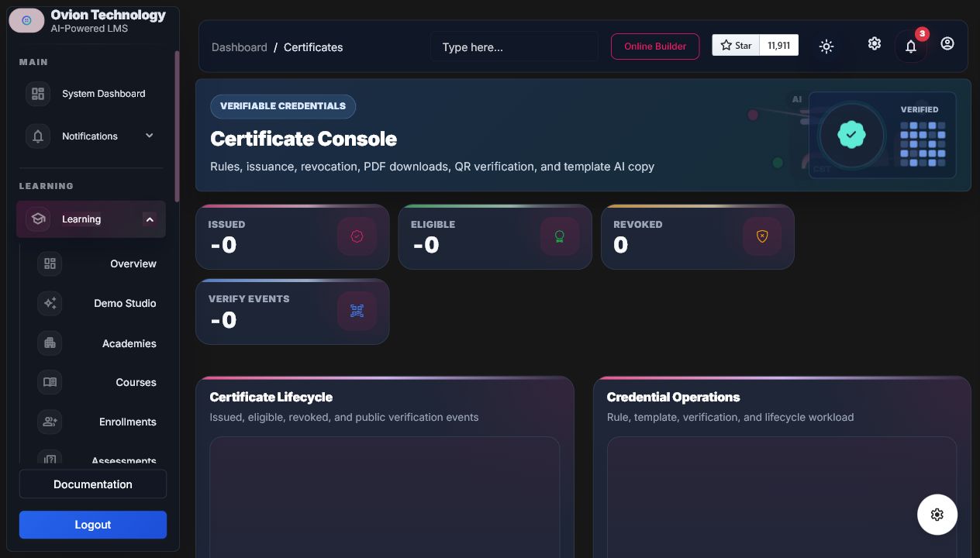Click the Certificates breadcrumb text

tap(313, 47)
